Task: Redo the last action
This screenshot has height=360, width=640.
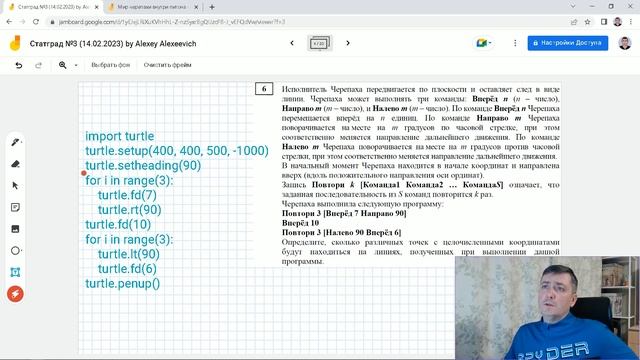Action: [x=38, y=65]
